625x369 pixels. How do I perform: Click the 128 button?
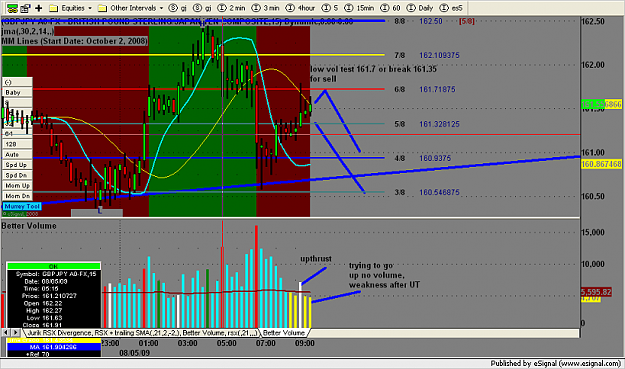tap(17, 144)
